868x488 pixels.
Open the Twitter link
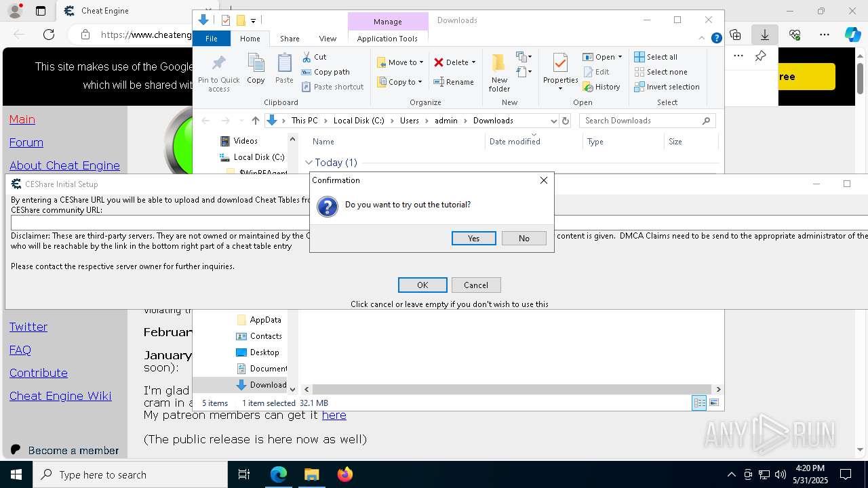point(28,327)
